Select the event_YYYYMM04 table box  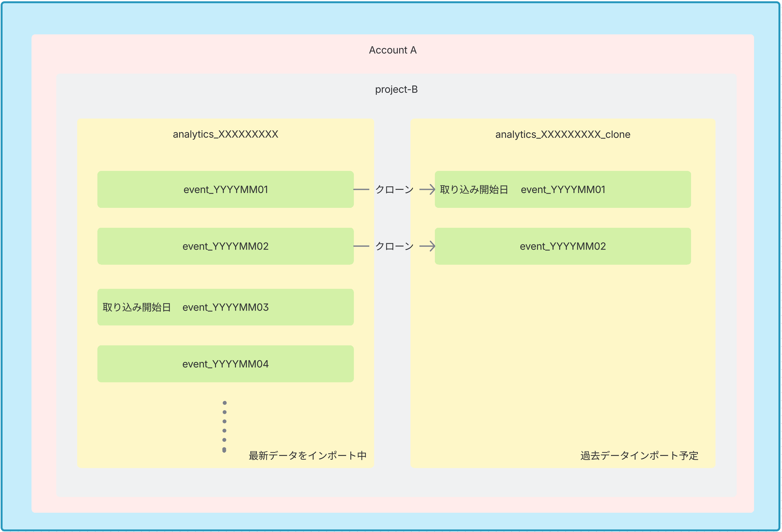[225, 364]
